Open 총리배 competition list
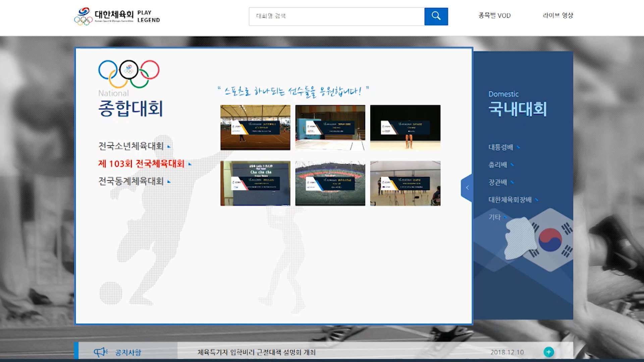 497,165
